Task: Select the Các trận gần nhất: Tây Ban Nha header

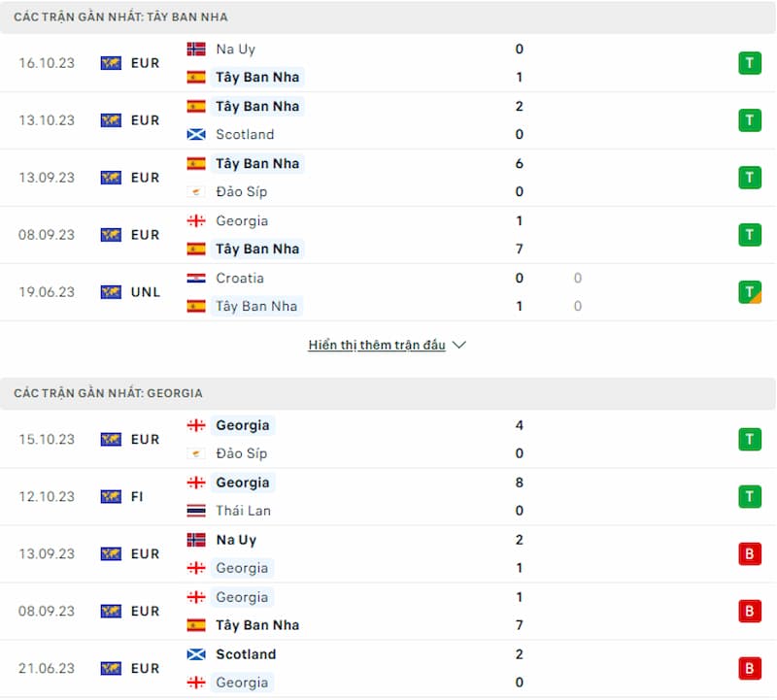Action: 120,17
